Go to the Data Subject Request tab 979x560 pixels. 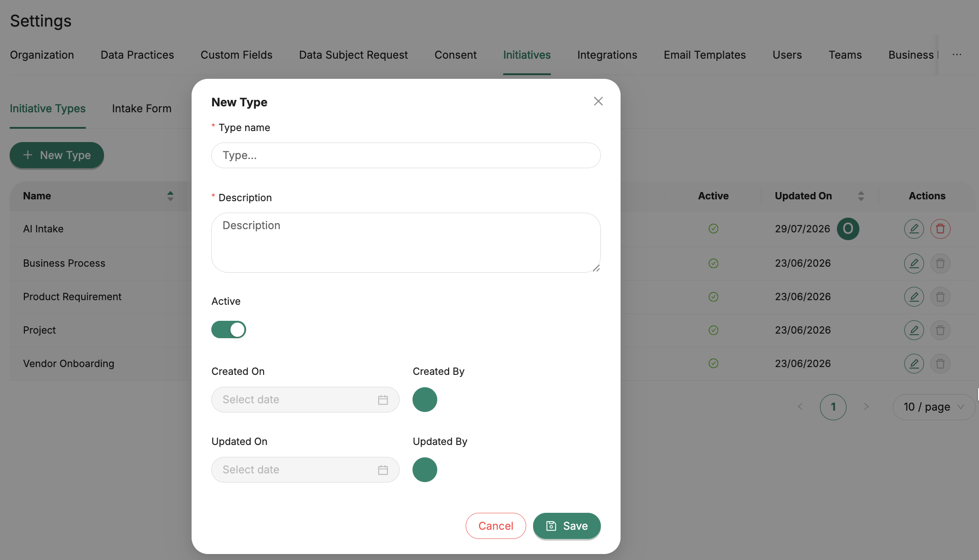pos(353,55)
